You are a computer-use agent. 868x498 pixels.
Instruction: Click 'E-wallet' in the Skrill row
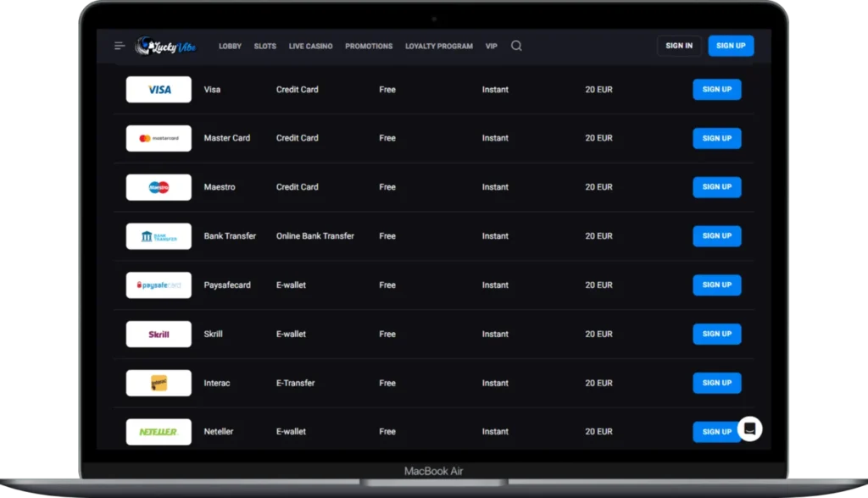[x=291, y=335]
